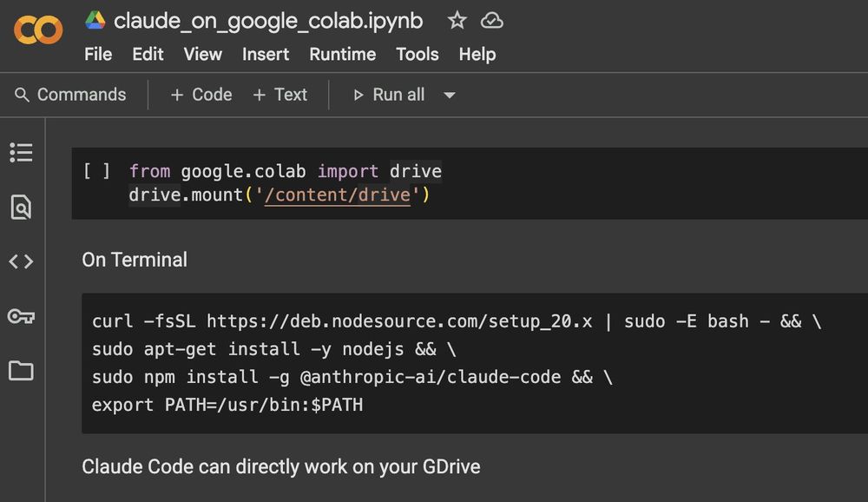Open the Commands palette

pyautogui.click(x=70, y=95)
